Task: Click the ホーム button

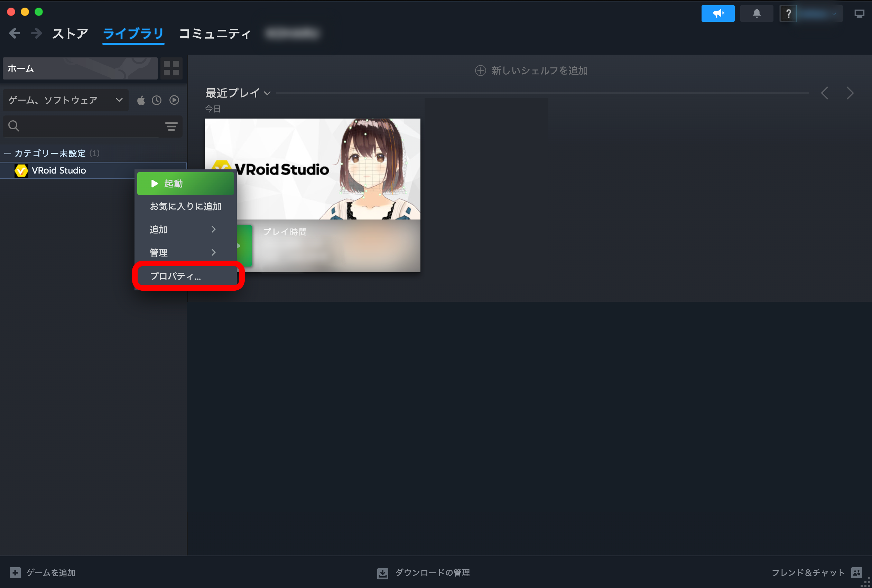Action: 80,68
